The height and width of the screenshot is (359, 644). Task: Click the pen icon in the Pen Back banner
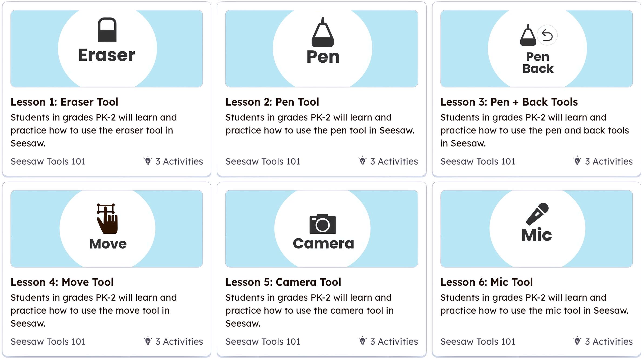click(x=528, y=36)
